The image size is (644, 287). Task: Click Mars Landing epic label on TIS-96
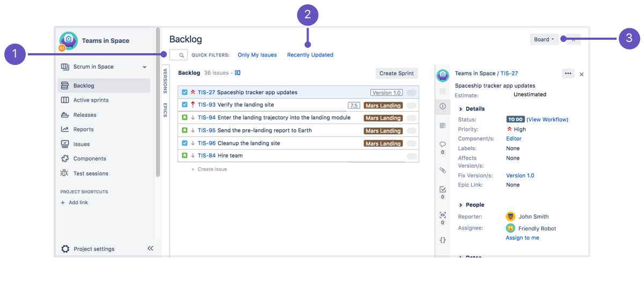[383, 143]
